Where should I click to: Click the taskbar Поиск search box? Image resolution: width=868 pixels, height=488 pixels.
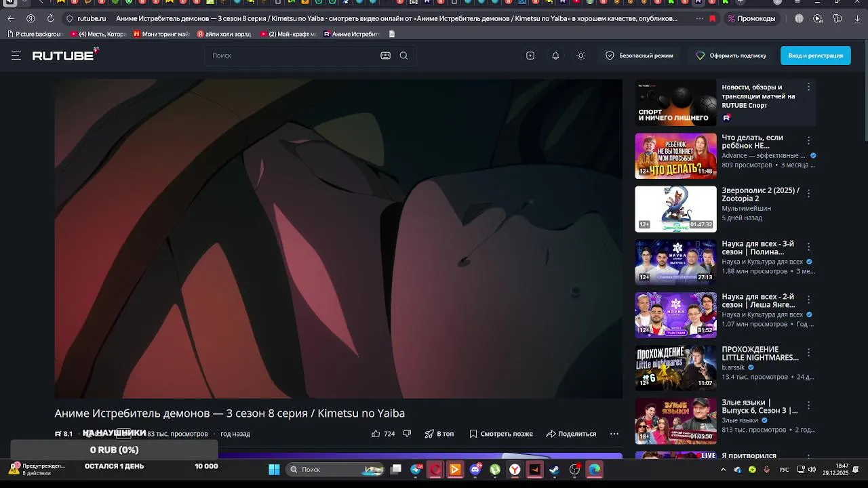[x=335, y=470]
